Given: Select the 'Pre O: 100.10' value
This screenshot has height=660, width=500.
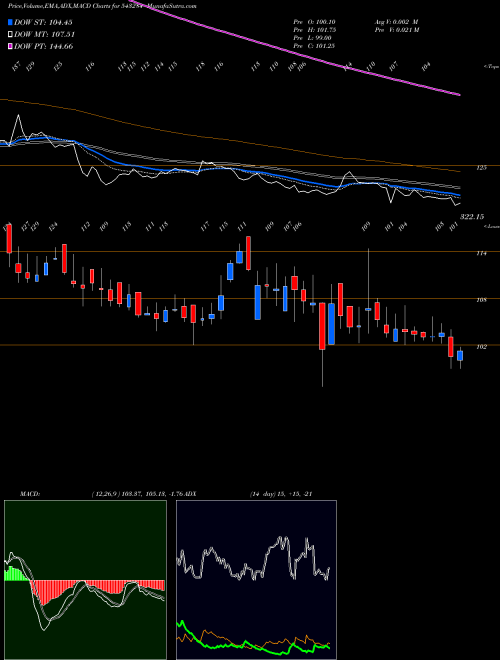Looking at the screenshot, I should 314,22.
